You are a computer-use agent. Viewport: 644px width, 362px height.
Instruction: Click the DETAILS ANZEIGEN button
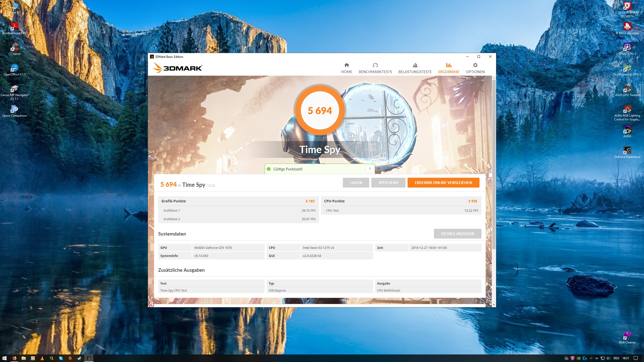pos(458,234)
